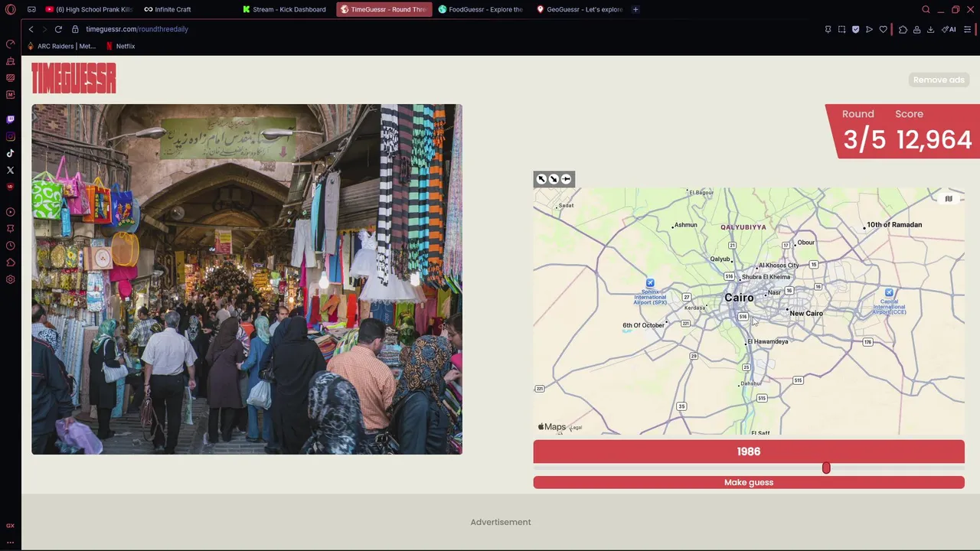The image size is (980, 551).
Task: Open a new tab with plus button
Action: (635, 9)
